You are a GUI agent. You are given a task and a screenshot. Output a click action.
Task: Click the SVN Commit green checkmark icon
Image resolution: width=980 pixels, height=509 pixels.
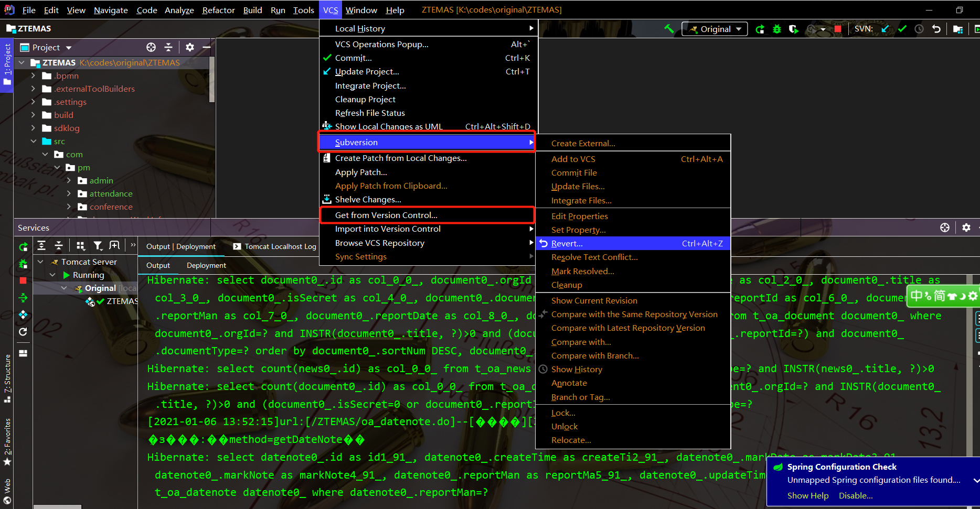[x=902, y=29]
